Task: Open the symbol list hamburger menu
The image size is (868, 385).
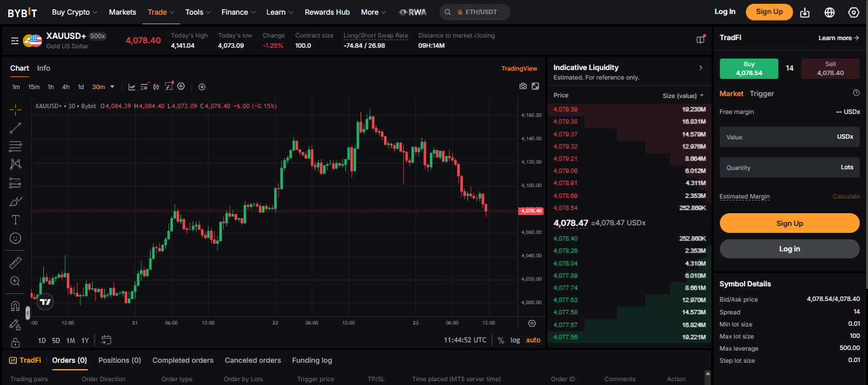Action: click(15, 41)
